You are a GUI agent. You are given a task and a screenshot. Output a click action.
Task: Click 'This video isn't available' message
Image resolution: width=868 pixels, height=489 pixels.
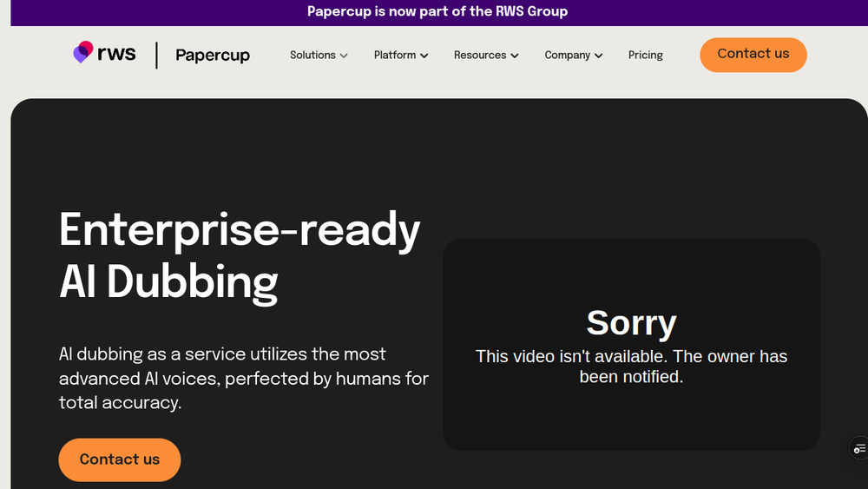click(x=631, y=366)
